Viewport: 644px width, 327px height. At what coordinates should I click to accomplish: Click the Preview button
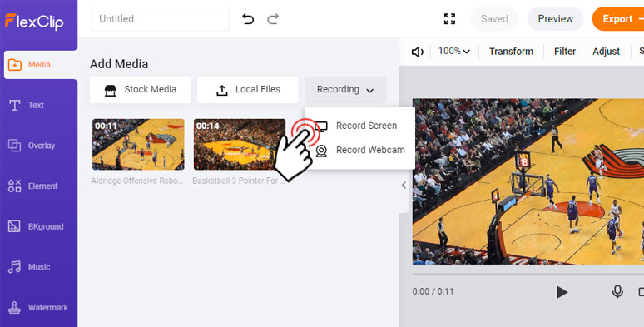click(555, 19)
